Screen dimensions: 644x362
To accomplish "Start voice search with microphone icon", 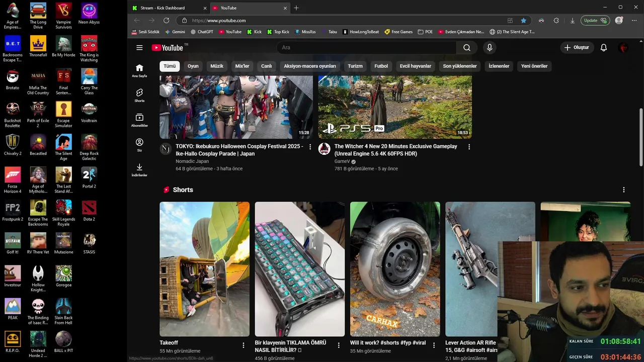I will [490, 47].
